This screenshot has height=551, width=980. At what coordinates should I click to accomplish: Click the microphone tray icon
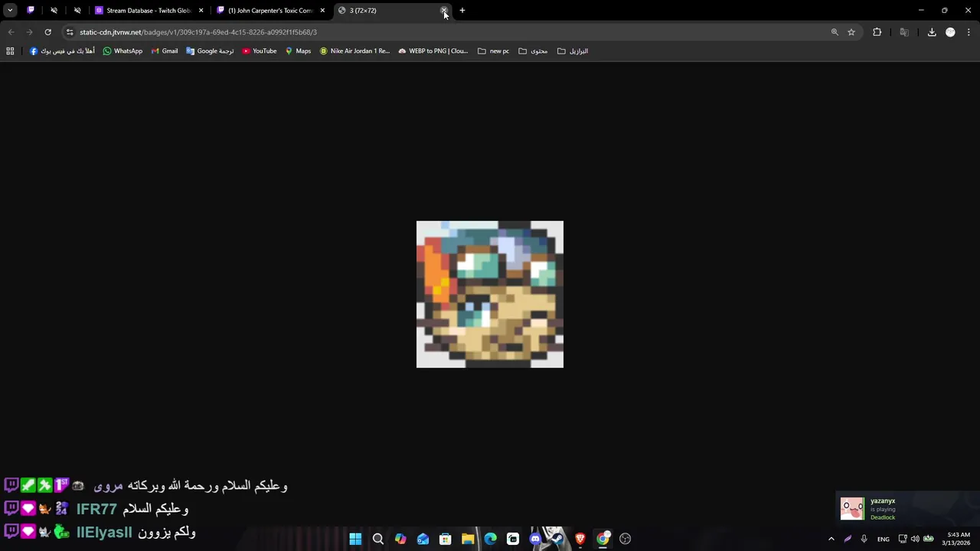tap(864, 539)
